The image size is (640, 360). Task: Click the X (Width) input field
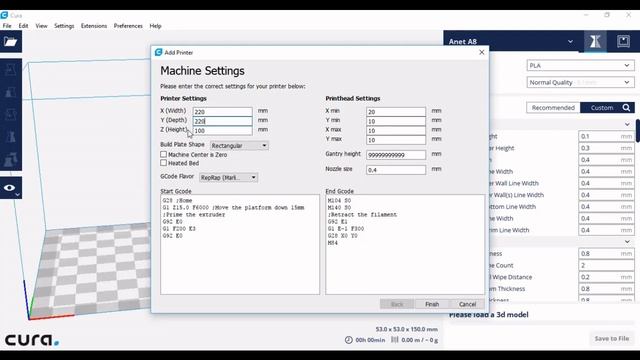pyautogui.click(x=222, y=111)
